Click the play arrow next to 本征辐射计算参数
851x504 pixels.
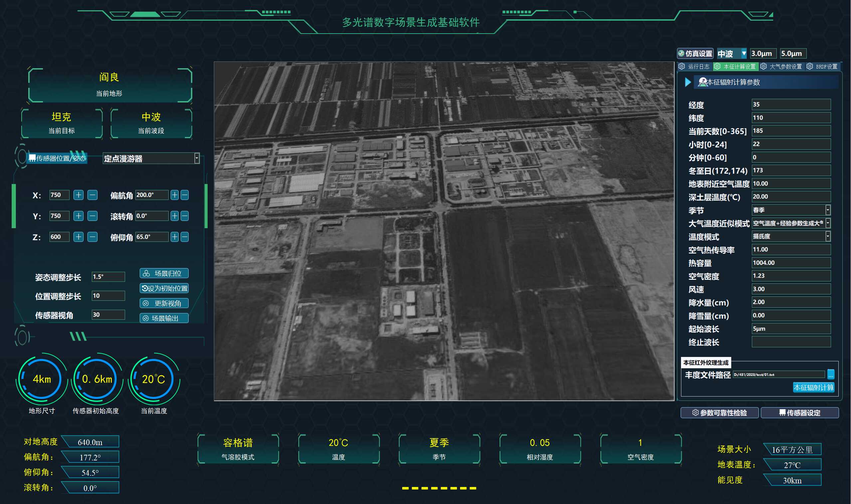click(x=688, y=82)
